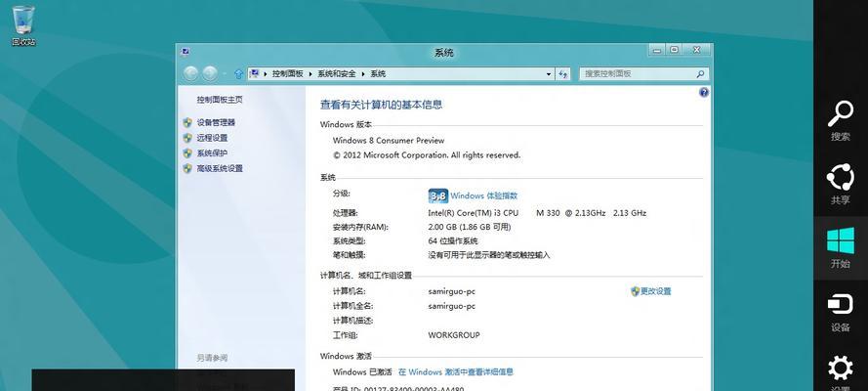Open 控制面板主页 link
Screen dimensions: 868x391
tap(220, 100)
